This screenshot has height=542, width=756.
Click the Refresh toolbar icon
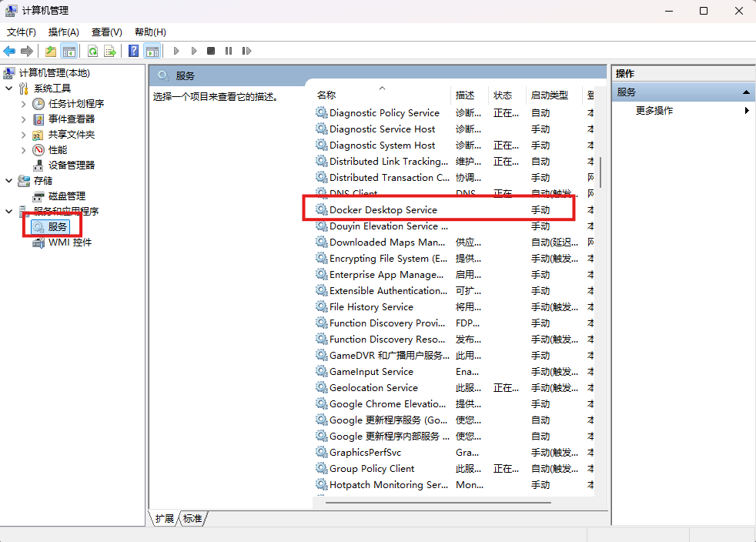tap(92, 51)
